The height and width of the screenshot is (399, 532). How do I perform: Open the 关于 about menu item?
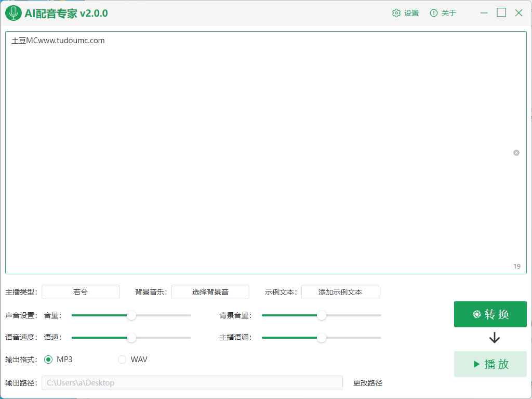point(443,12)
